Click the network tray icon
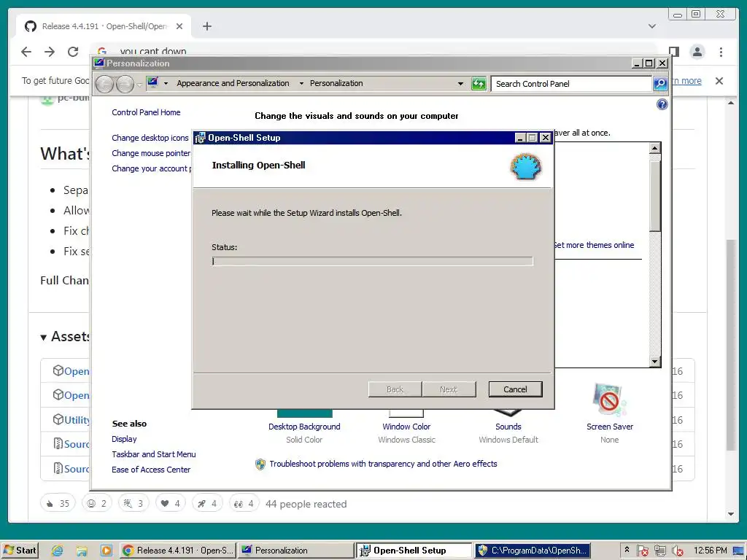The image size is (747, 560). pos(659,551)
